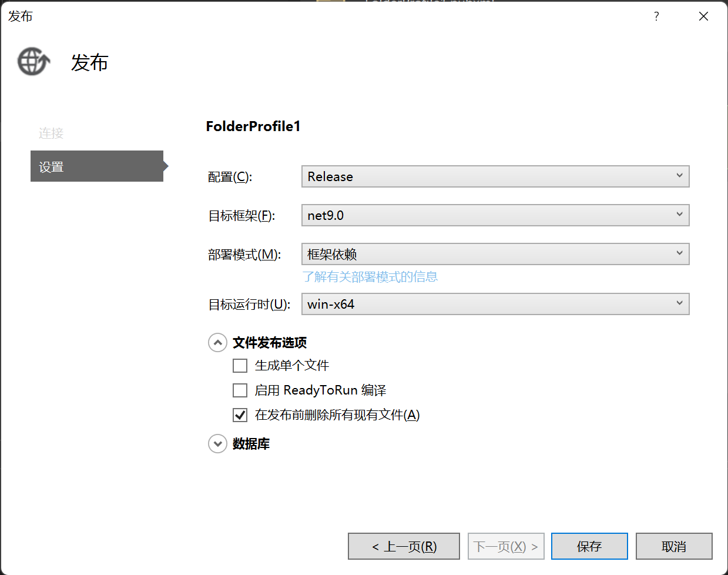Switch to the 连接 tab
This screenshot has height=575, width=728.
(x=51, y=133)
